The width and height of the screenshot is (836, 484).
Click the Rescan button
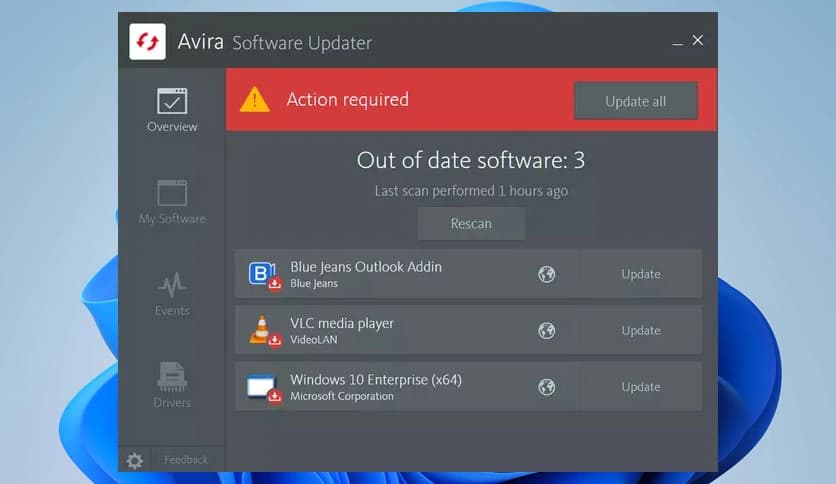471,223
